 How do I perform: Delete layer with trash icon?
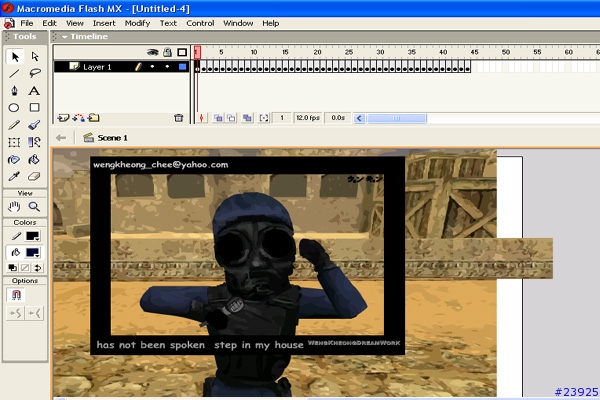[178, 118]
